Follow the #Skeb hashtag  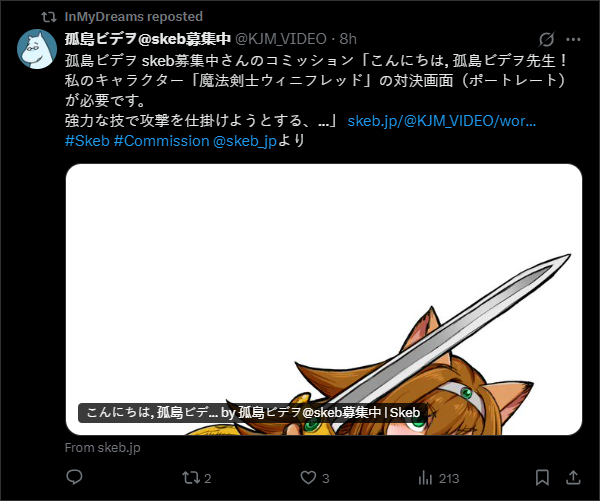[x=87, y=141]
